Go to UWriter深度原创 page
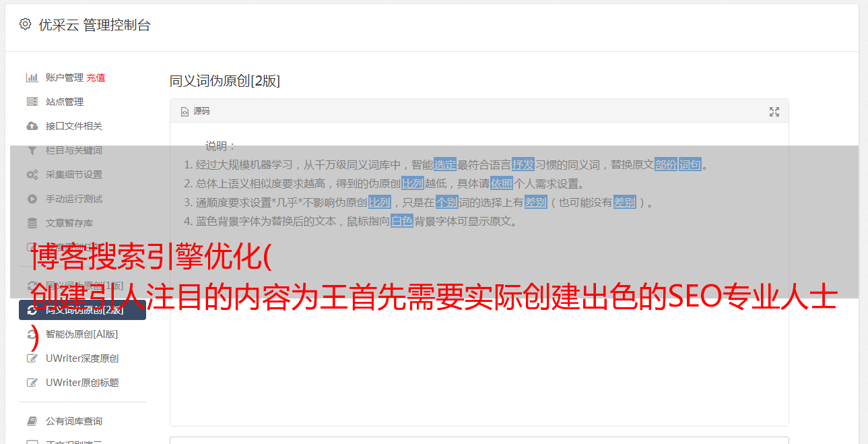 click(x=82, y=358)
